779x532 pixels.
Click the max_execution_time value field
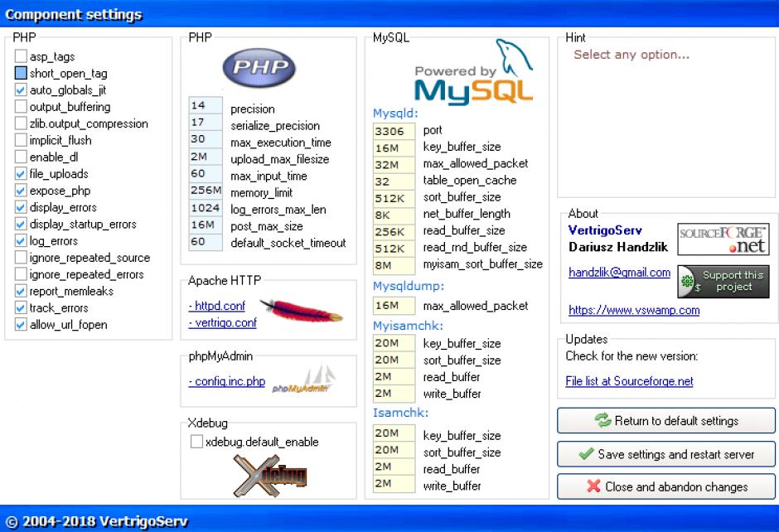tap(206, 139)
